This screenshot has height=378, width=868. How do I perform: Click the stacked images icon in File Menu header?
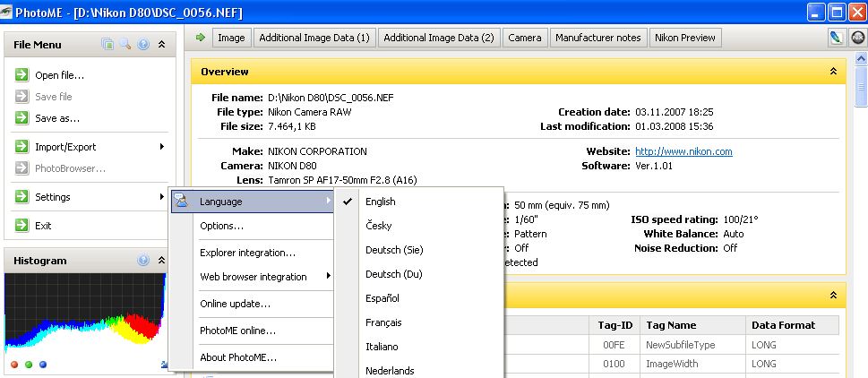108,44
